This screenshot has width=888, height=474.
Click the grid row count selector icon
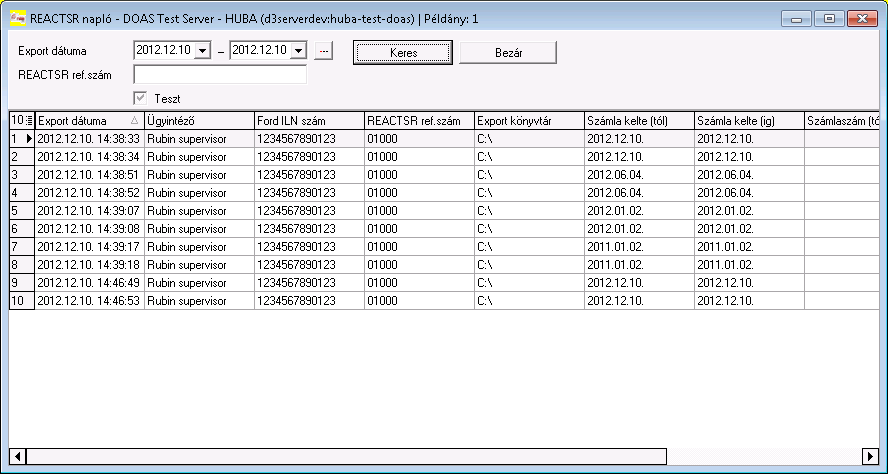(22, 121)
